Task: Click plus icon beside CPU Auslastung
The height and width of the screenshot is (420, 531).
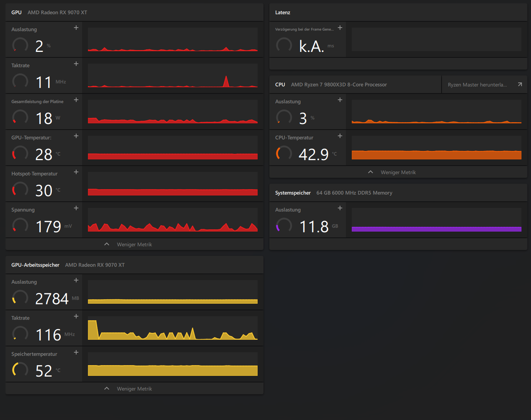Action: pos(340,100)
